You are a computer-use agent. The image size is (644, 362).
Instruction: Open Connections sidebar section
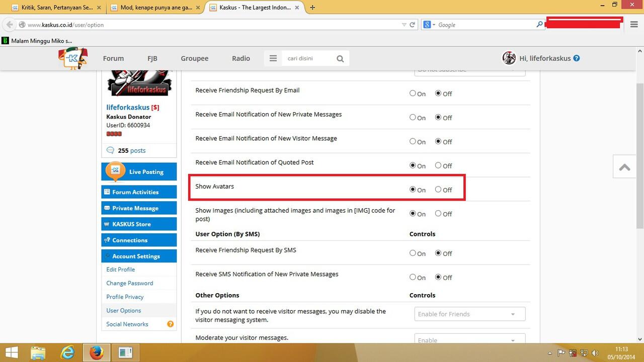pyautogui.click(x=139, y=240)
